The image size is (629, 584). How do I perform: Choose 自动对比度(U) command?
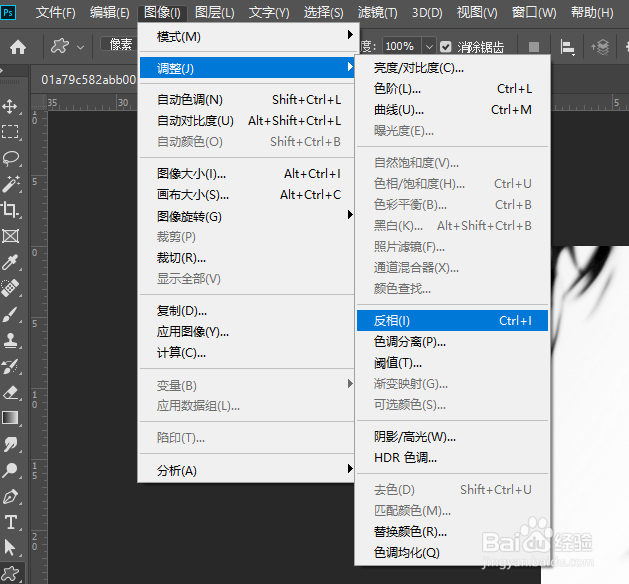[247, 120]
